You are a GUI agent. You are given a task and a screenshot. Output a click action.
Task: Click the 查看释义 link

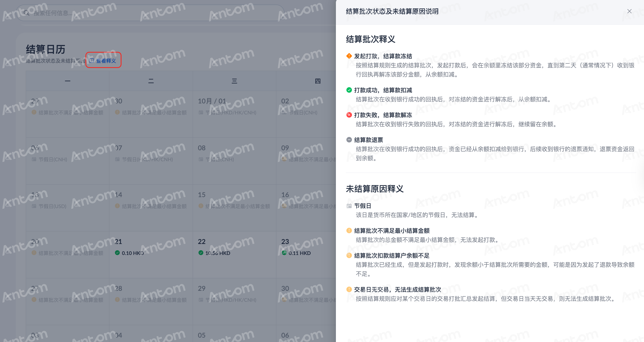[106, 61]
